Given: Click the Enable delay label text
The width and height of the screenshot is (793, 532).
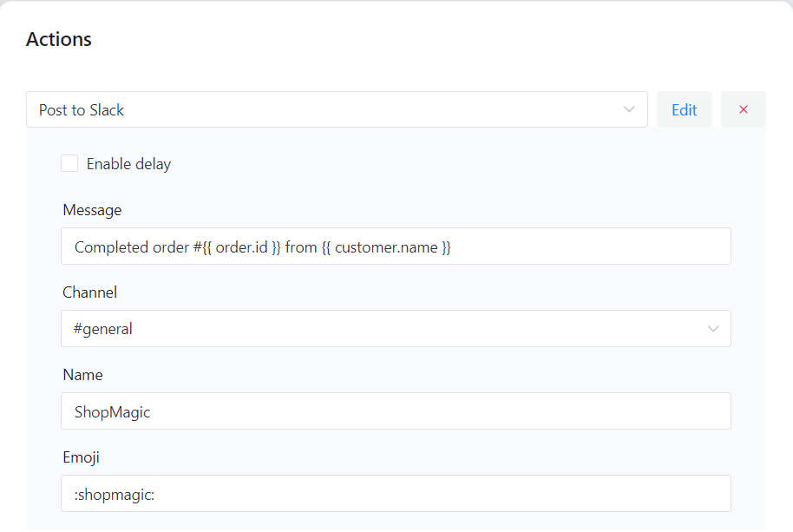Looking at the screenshot, I should coord(128,164).
